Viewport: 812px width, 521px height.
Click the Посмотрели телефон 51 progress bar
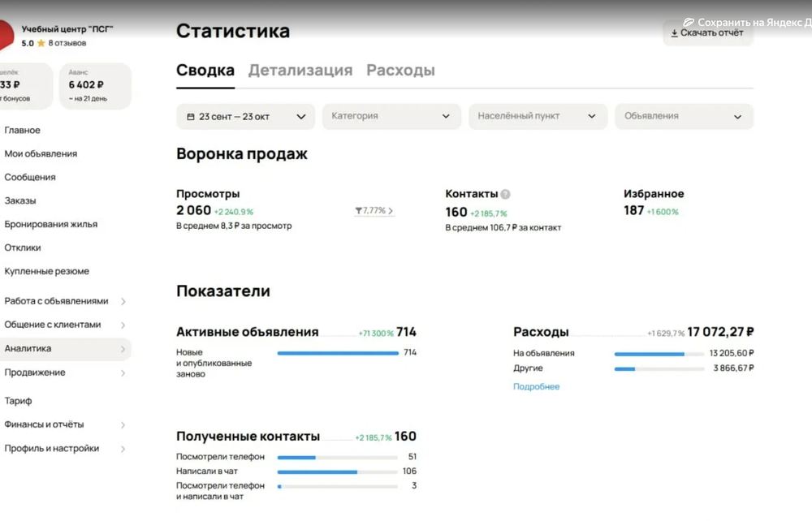(338, 458)
